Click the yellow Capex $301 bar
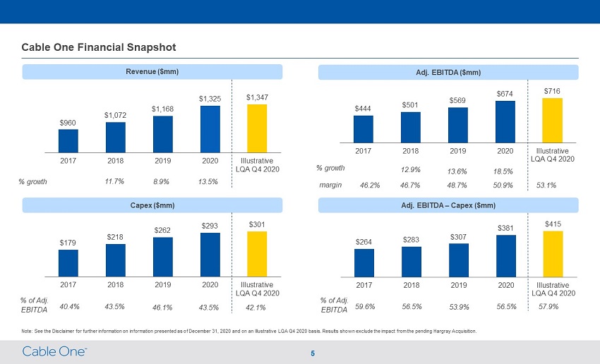 pyautogui.click(x=257, y=254)
